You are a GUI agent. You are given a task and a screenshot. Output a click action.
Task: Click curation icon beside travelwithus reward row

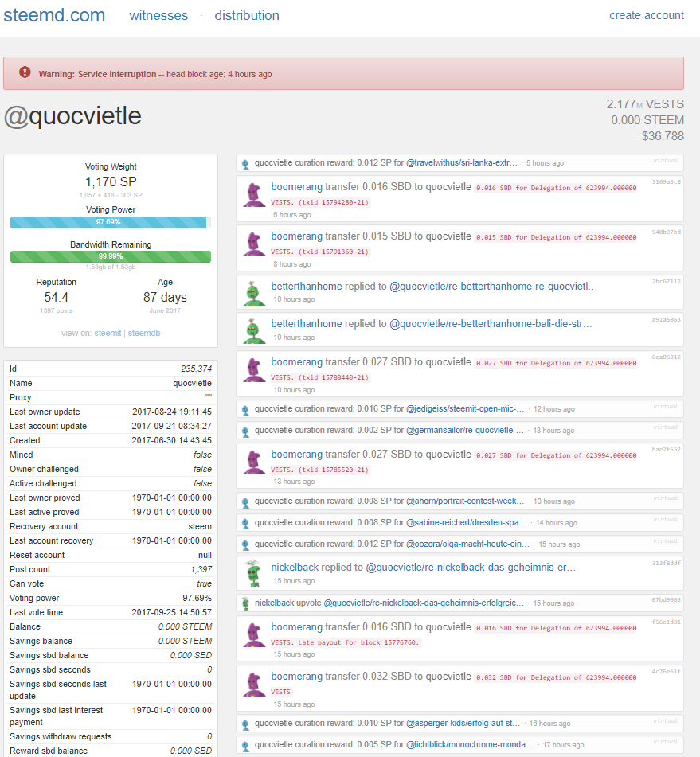click(245, 164)
